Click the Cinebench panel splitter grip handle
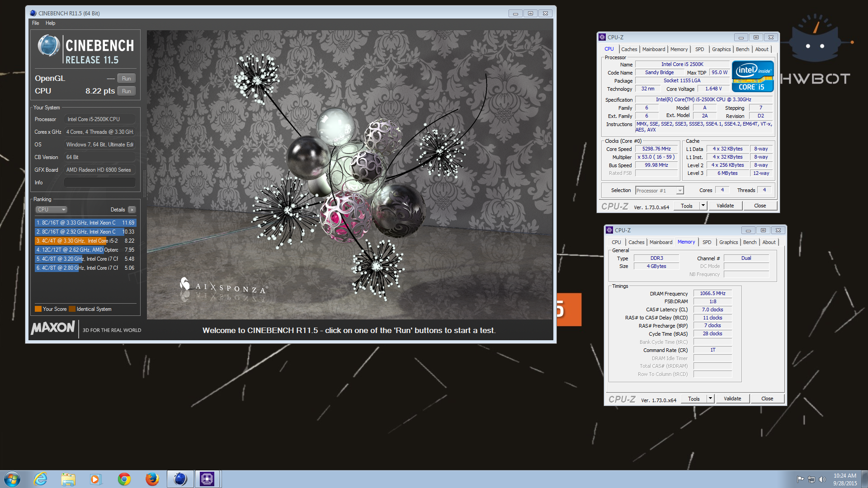The width and height of the screenshot is (868, 488). [x=144, y=184]
